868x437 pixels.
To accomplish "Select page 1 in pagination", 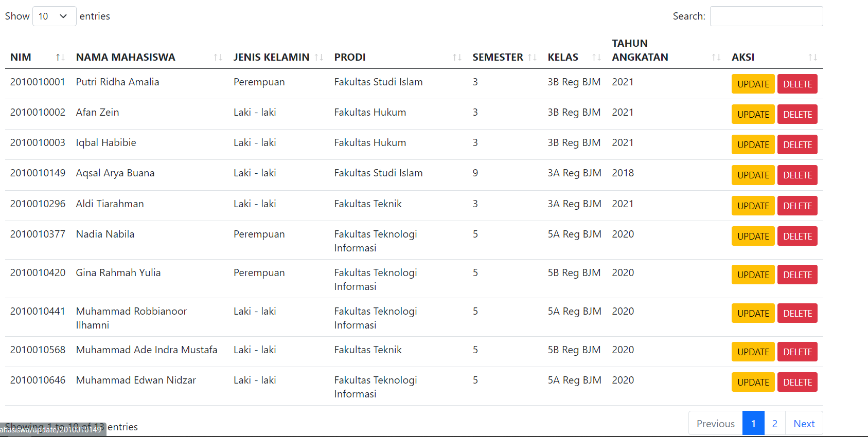I will click(x=753, y=423).
